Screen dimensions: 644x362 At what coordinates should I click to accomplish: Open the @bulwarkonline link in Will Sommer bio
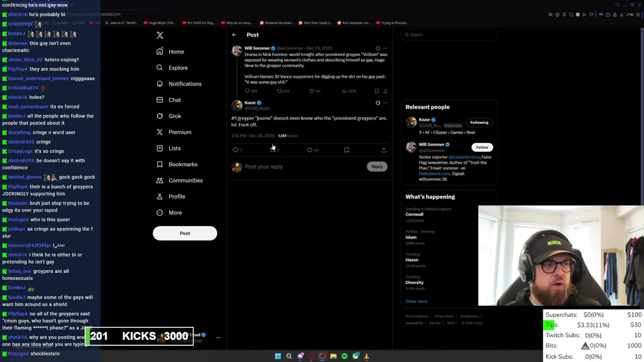(464, 157)
